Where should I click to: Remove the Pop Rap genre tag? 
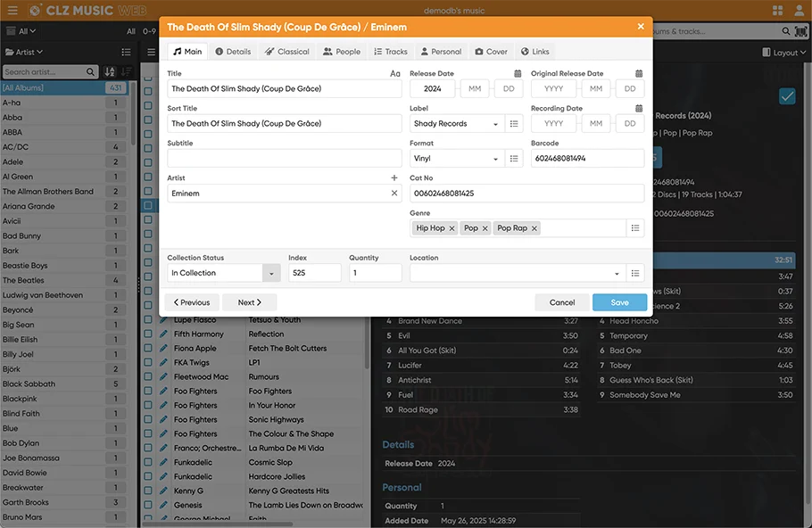click(534, 228)
